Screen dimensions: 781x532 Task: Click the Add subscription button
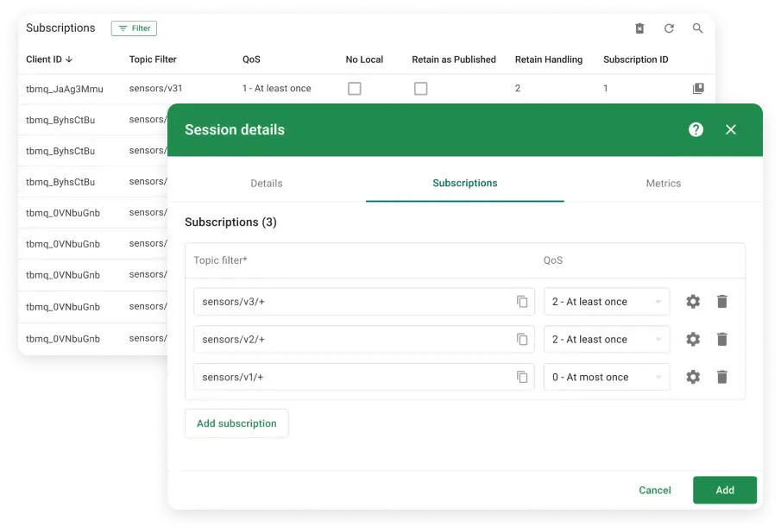pyautogui.click(x=236, y=423)
